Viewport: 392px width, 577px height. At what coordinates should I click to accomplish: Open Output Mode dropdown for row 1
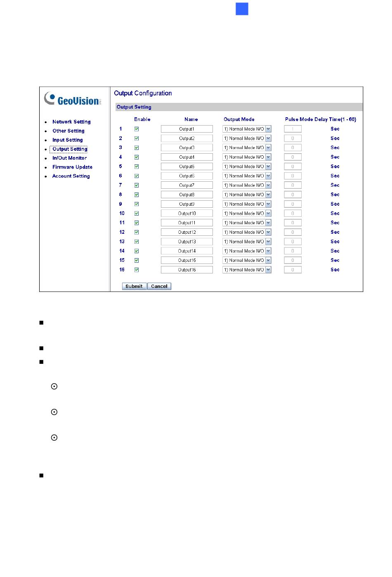(247, 129)
